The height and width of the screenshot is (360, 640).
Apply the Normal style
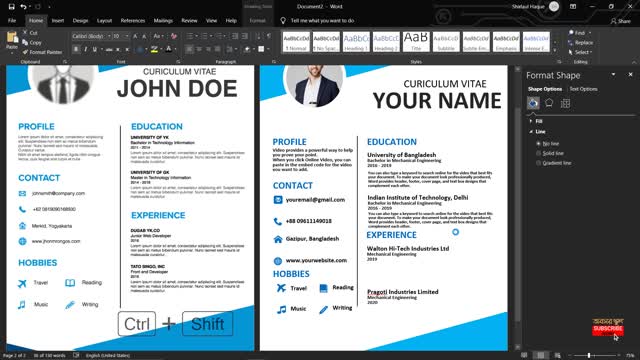[296, 42]
